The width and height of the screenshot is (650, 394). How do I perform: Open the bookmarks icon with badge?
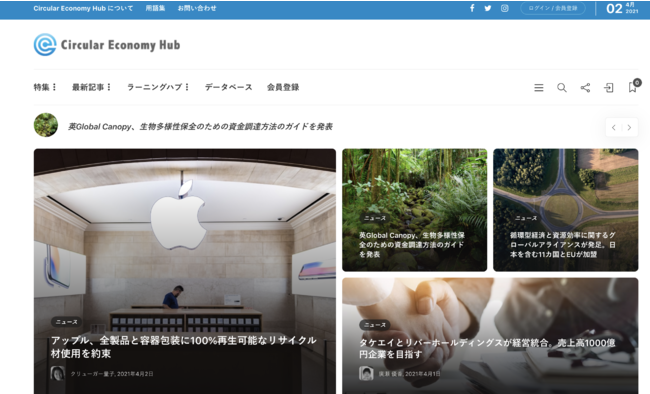633,86
